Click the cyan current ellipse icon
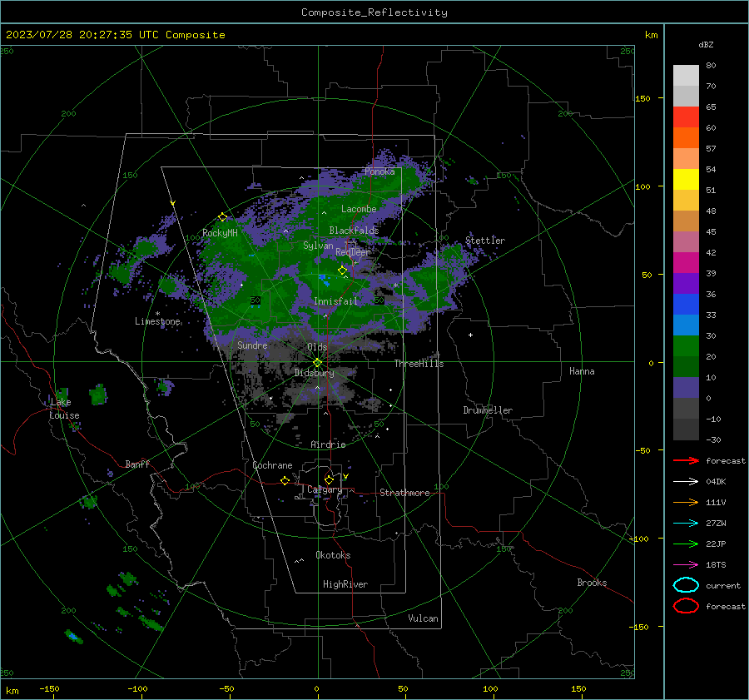This screenshot has height=700, width=749. [686, 585]
